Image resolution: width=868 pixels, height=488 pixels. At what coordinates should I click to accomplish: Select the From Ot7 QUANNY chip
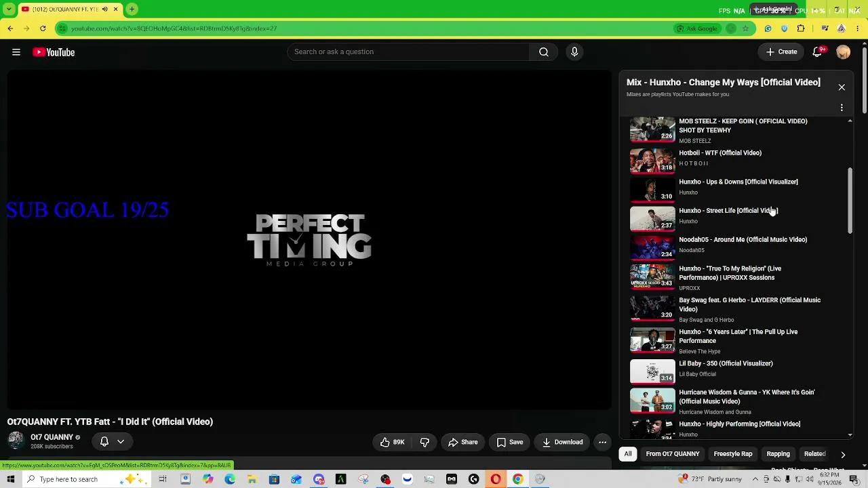[673, 454]
